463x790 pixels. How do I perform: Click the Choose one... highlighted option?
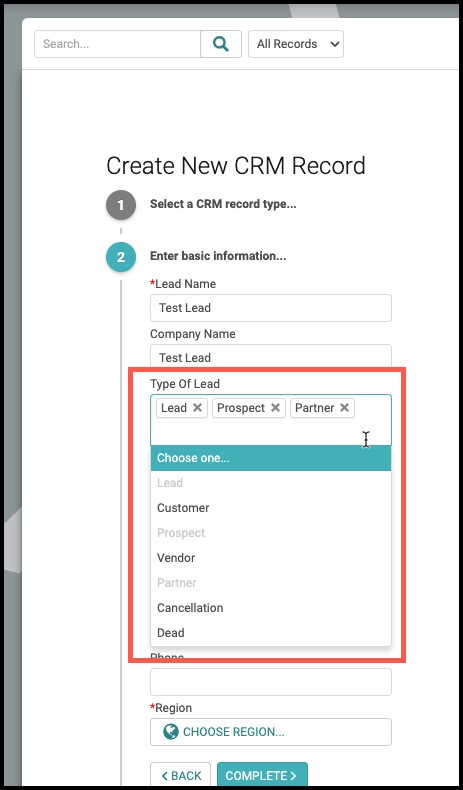(271, 458)
